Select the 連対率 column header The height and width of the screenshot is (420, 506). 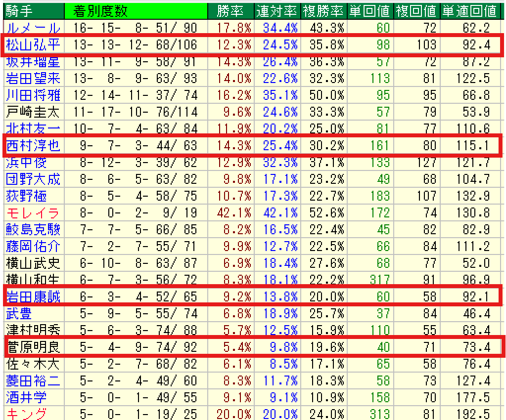click(277, 10)
